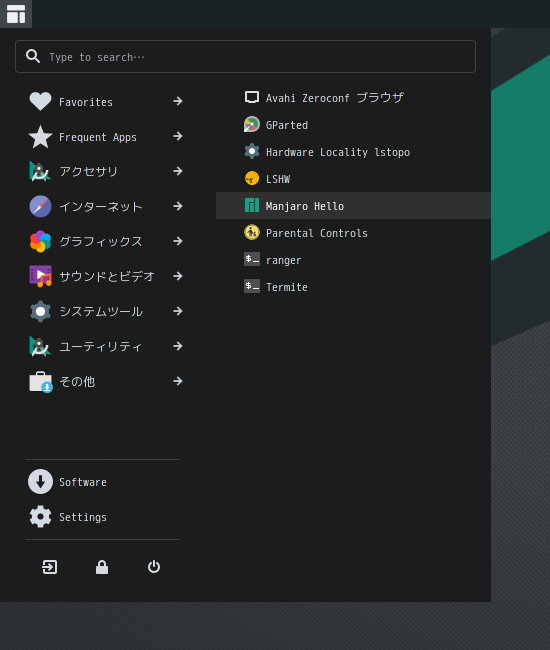
Task: Expand the インターネット category arrow
Action: [x=178, y=206]
